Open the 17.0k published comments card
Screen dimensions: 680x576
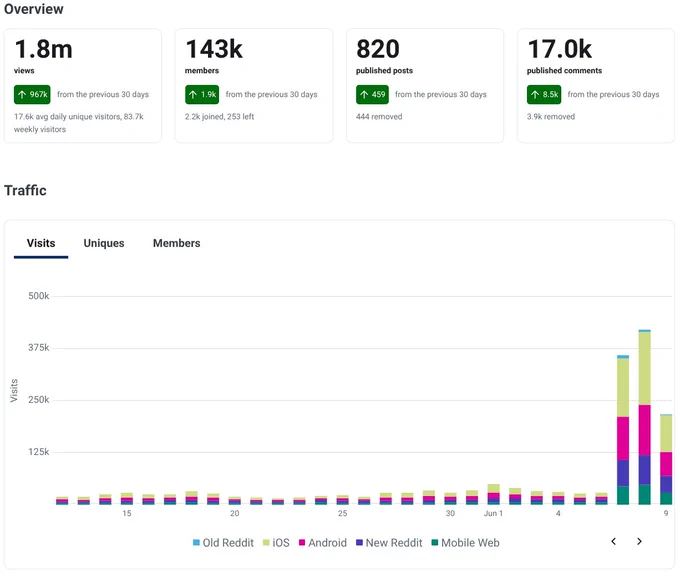click(x=596, y=86)
